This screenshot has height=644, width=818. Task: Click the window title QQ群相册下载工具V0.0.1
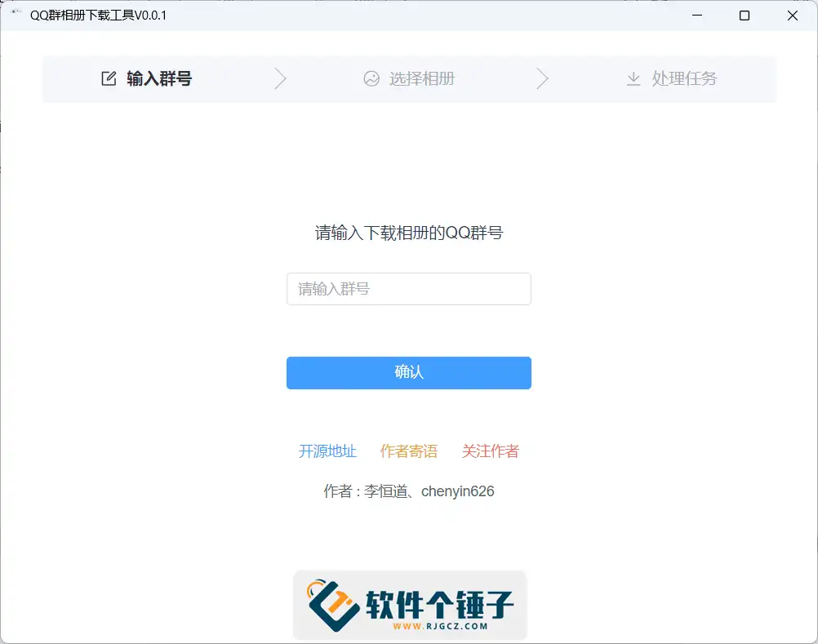click(98, 16)
